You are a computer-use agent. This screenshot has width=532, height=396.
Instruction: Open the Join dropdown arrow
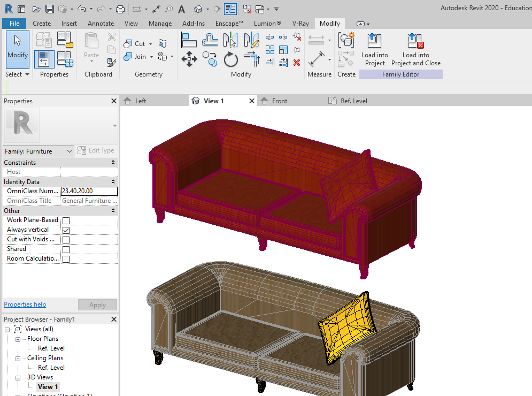coord(151,57)
